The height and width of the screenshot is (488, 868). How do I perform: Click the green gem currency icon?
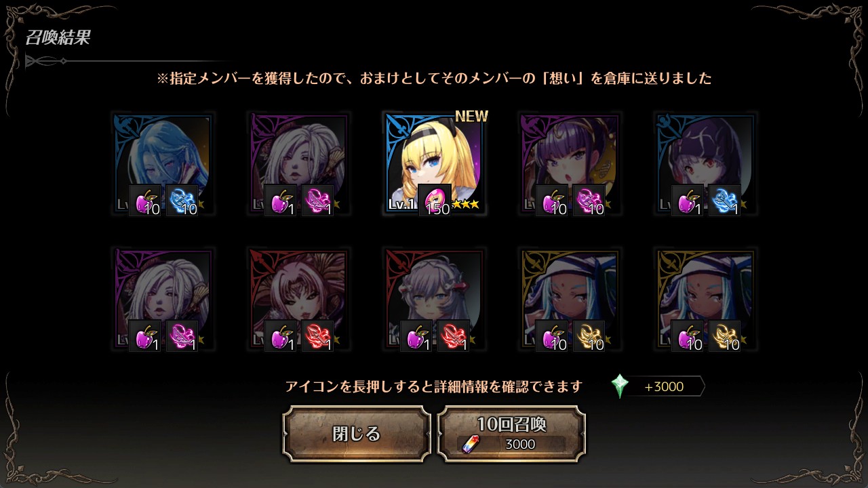coord(620,386)
